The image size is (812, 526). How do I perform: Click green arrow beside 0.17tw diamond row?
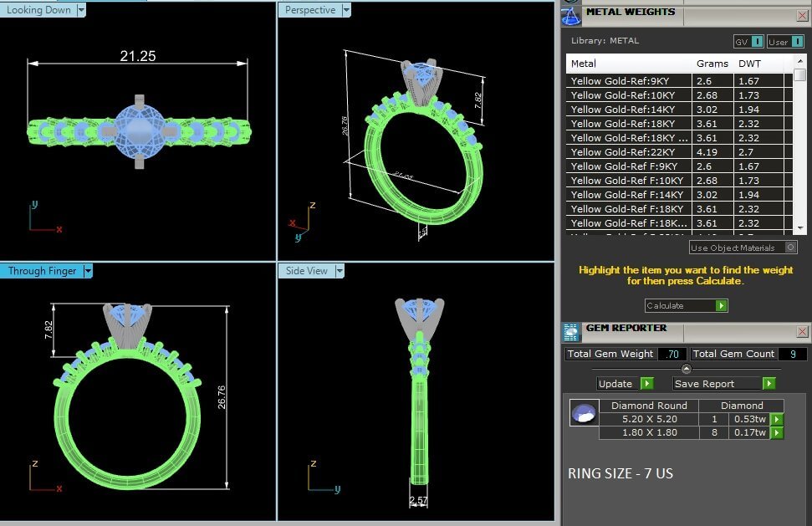(x=777, y=432)
